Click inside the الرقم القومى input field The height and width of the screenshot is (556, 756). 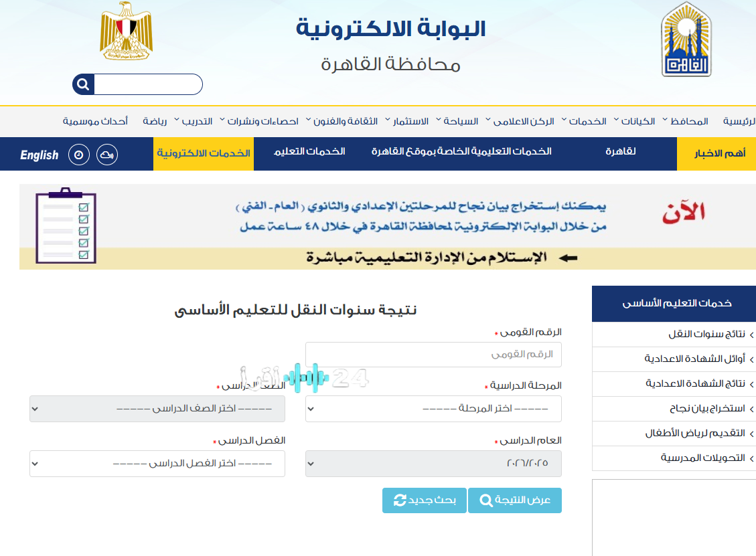point(433,355)
